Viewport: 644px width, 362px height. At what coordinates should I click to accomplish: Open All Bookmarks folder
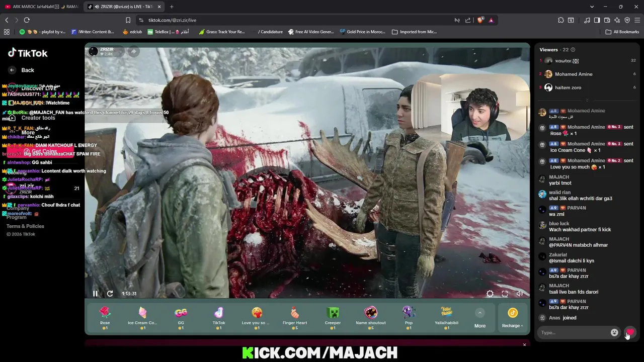622,32
